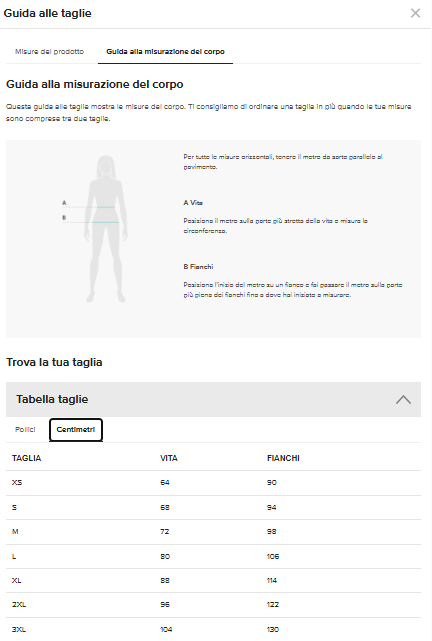The width and height of the screenshot is (432, 641).
Task: Switch to Misure del prodotto tab
Action: click(x=49, y=52)
